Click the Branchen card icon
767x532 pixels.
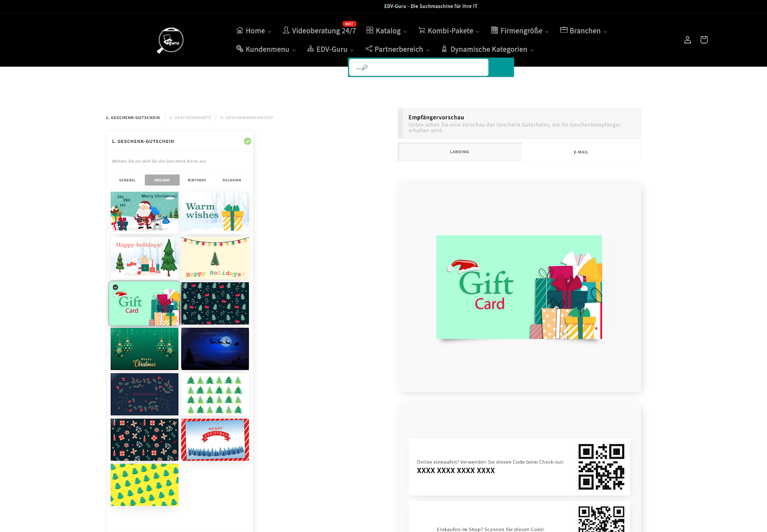(564, 30)
